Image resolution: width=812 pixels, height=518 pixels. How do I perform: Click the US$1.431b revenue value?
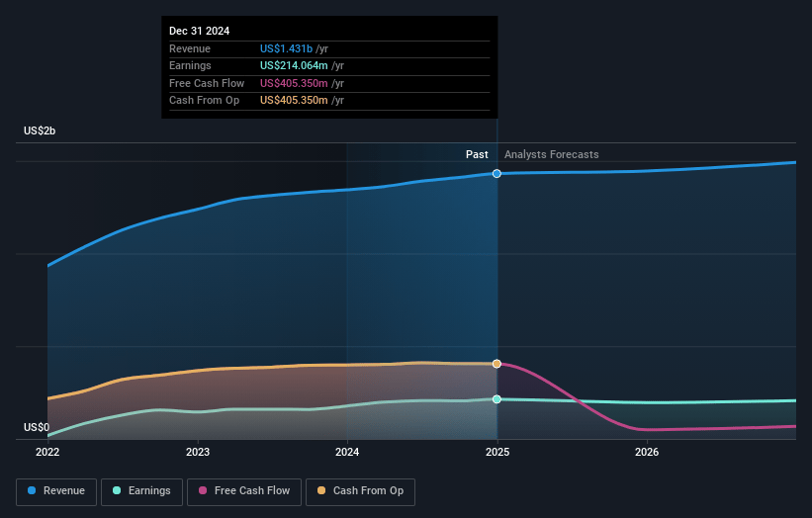[x=287, y=48]
